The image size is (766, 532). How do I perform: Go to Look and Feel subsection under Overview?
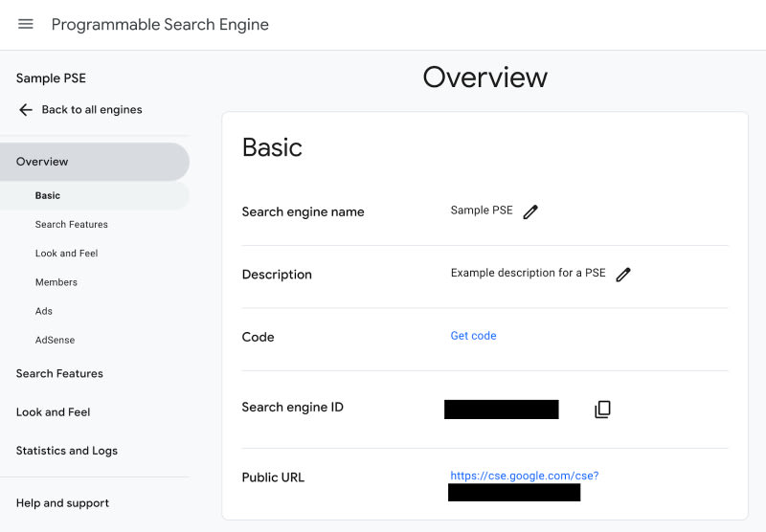point(67,254)
